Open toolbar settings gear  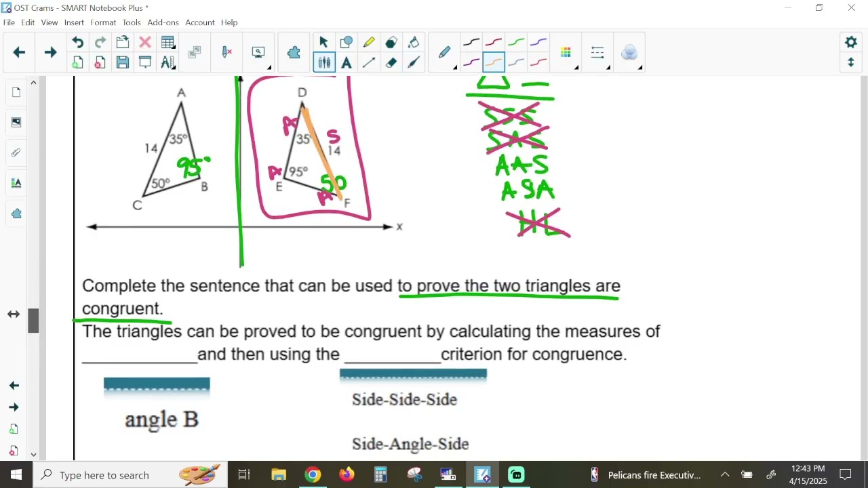[x=851, y=42]
